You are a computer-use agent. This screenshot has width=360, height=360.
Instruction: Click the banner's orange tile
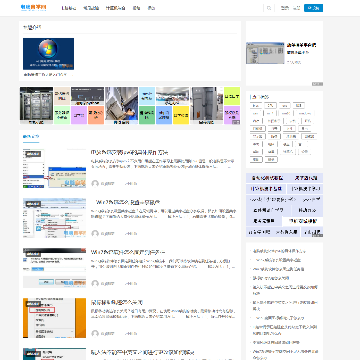tap(96, 115)
